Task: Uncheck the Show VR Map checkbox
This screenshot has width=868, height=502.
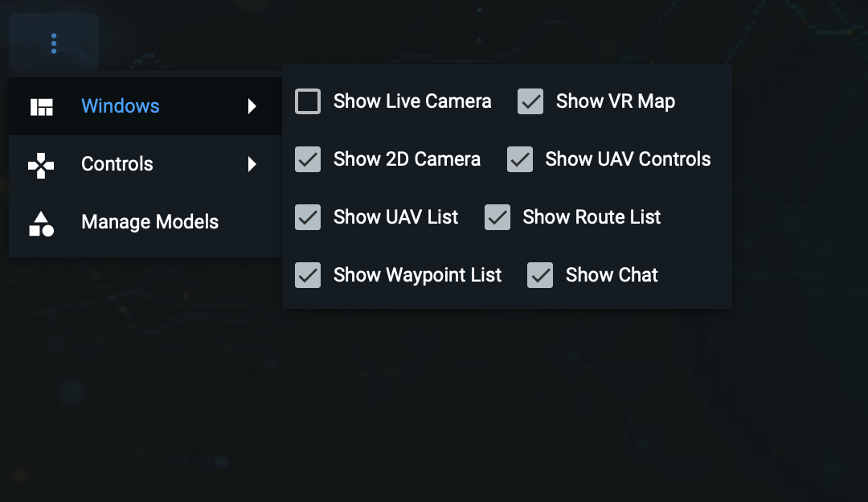Action: tap(530, 101)
